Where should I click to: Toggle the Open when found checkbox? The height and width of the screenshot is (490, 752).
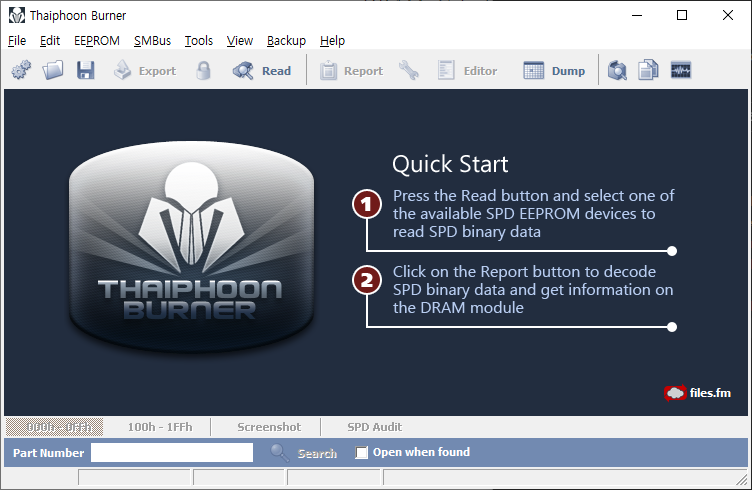(x=362, y=453)
